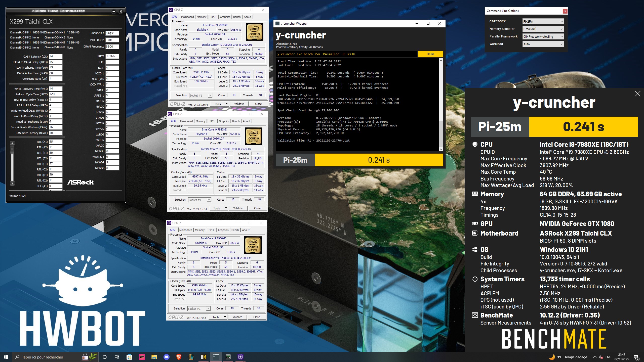Click the Channels # field showing Single
The height and width of the screenshot is (362, 644).
tap(112, 33)
